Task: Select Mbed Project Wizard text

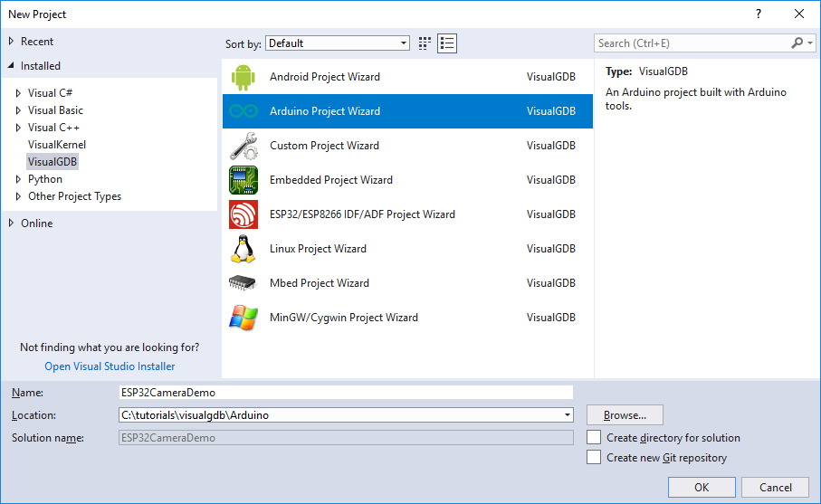Action: pos(320,283)
